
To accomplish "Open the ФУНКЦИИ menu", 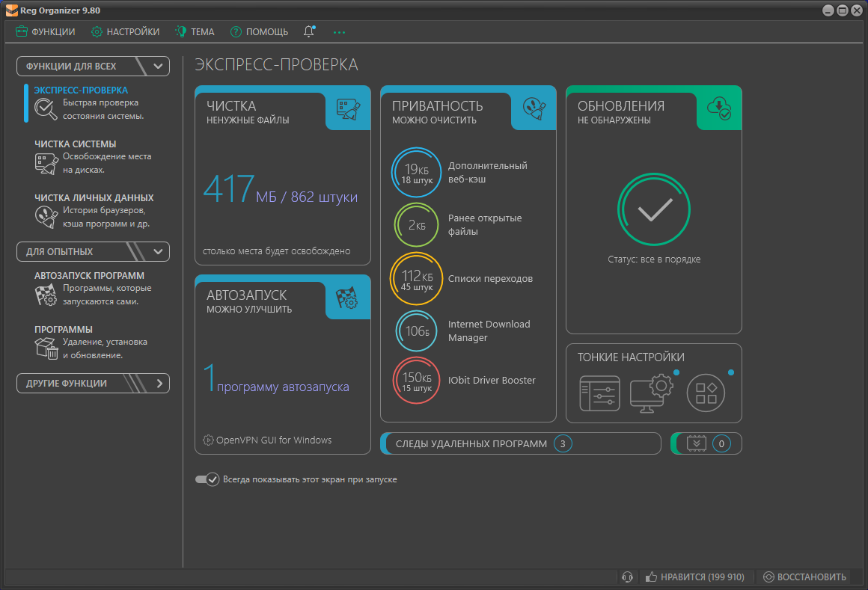I will 46,32.
